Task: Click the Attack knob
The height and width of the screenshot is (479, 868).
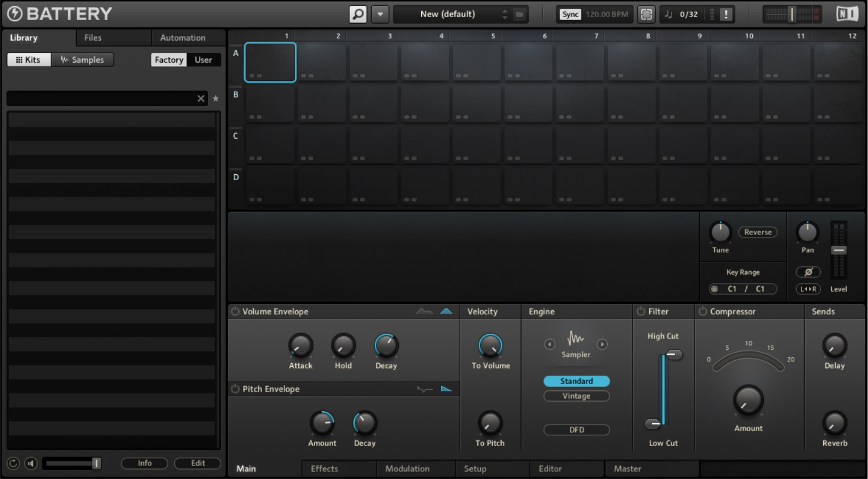Action: point(300,346)
